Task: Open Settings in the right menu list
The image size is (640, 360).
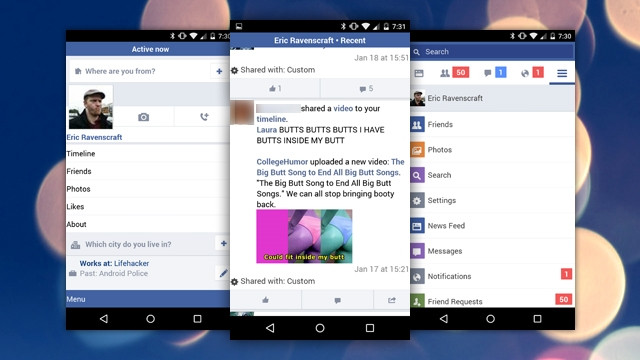Action: (493, 200)
